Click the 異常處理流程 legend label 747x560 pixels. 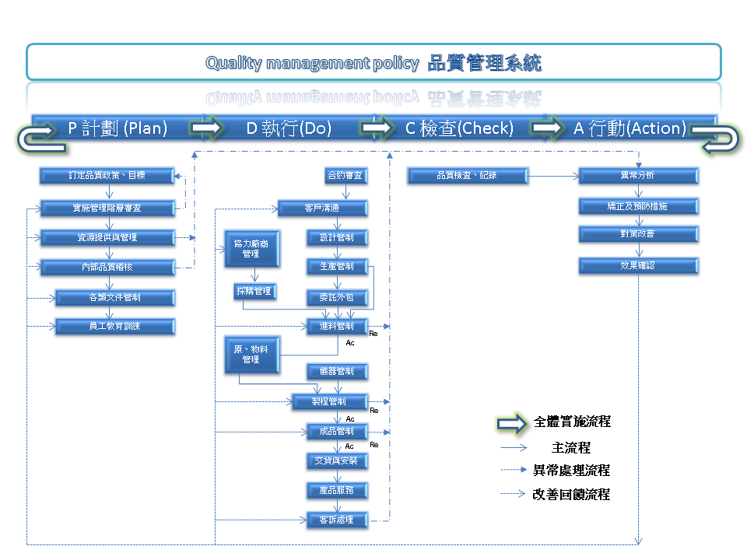[572, 471]
